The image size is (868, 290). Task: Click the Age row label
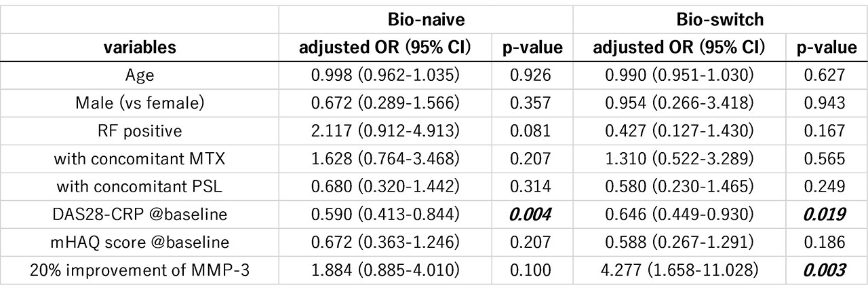pyautogui.click(x=140, y=75)
